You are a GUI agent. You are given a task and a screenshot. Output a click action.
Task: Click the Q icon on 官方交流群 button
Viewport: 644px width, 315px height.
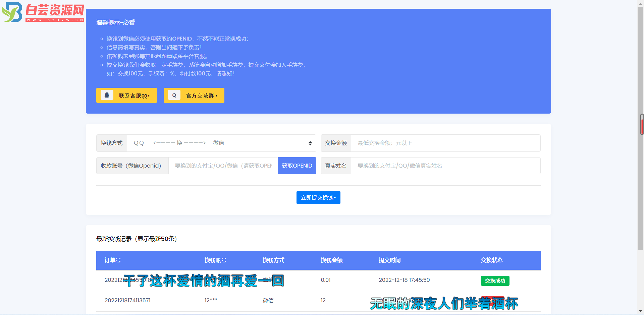coord(174,95)
